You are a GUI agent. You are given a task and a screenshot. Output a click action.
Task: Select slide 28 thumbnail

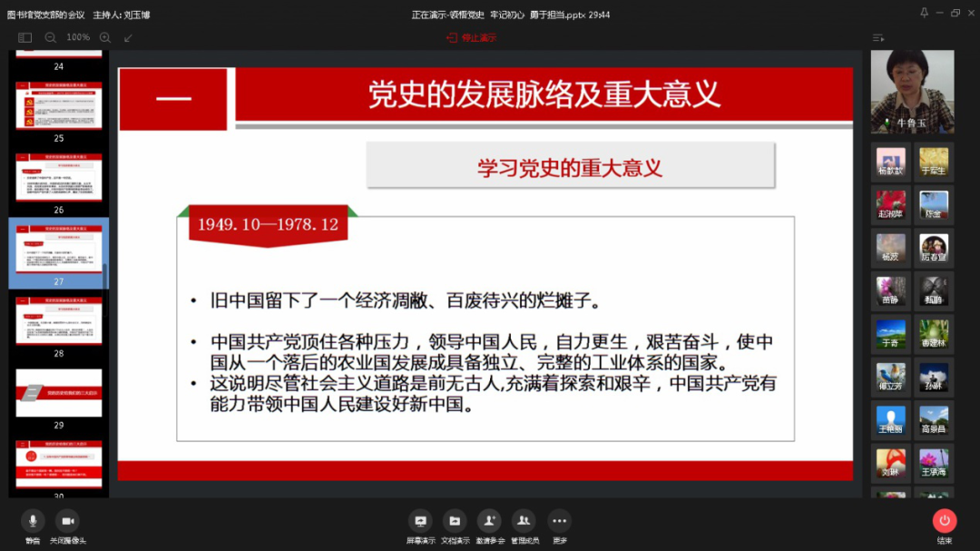click(59, 320)
